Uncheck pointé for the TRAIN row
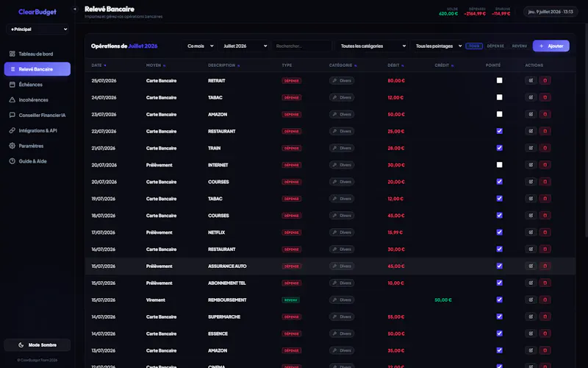 (500, 148)
